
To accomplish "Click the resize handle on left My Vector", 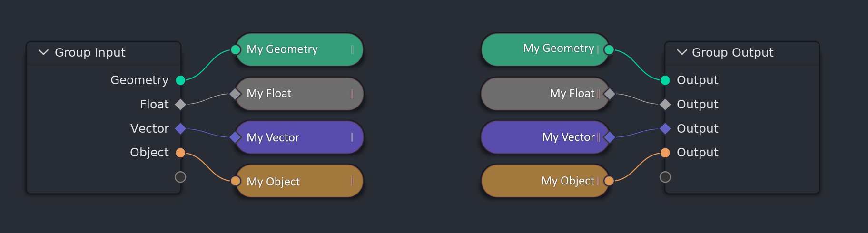I will point(352,137).
